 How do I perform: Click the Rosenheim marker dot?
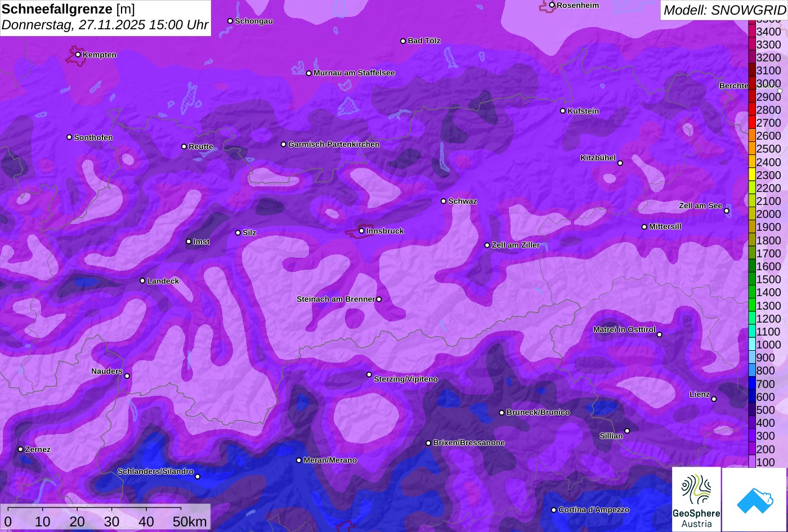point(552,5)
